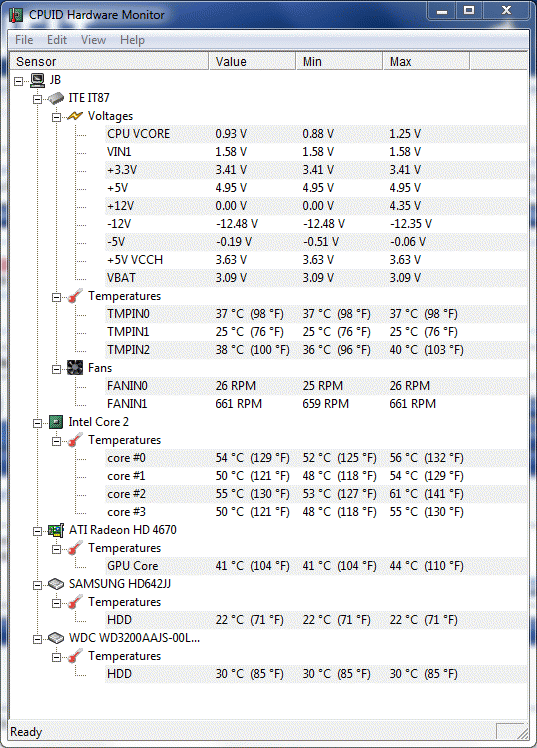Viewport: 537px width, 748px height.
Task: Click the JB computer icon
Action: point(38,80)
